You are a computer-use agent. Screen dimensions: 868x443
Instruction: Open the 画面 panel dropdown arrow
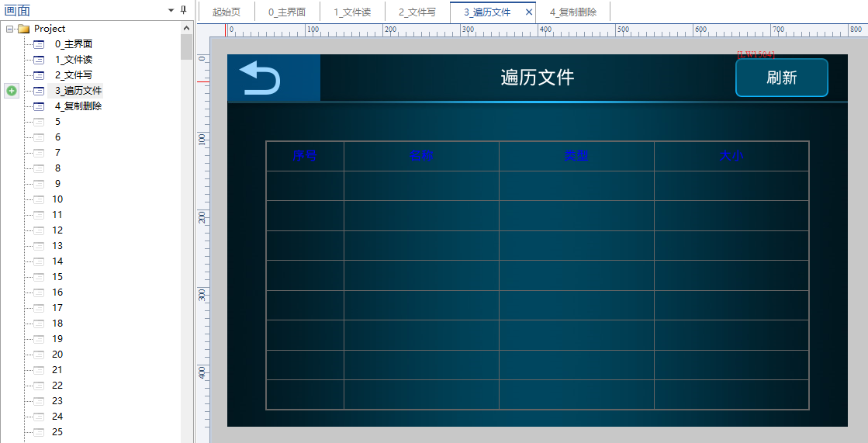coord(171,10)
